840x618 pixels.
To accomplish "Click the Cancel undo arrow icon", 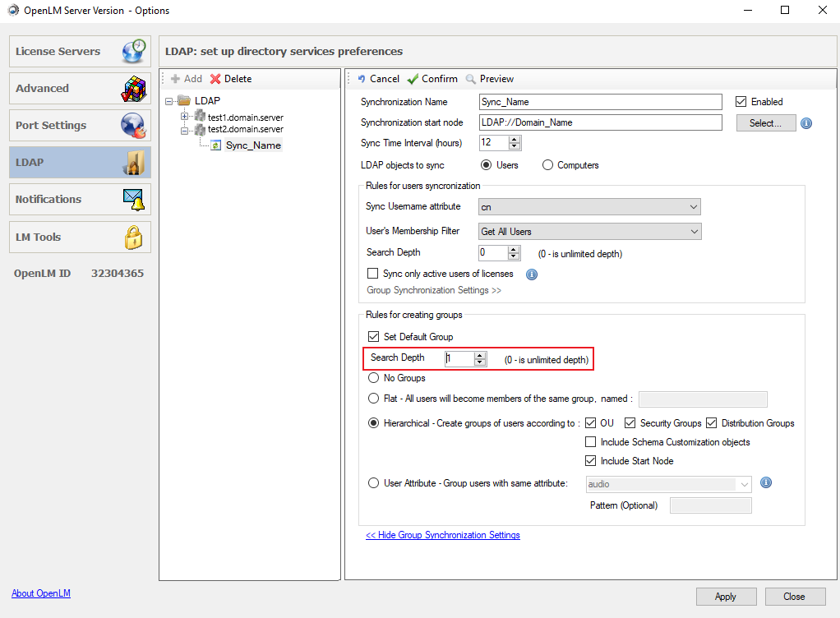I will pos(362,79).
